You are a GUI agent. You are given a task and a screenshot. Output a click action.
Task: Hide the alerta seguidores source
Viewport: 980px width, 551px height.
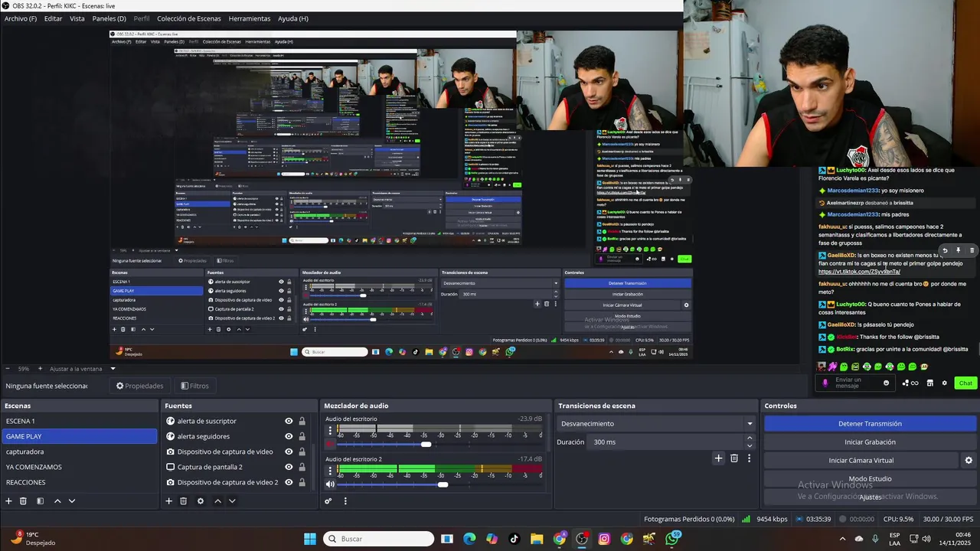point(289,436)
